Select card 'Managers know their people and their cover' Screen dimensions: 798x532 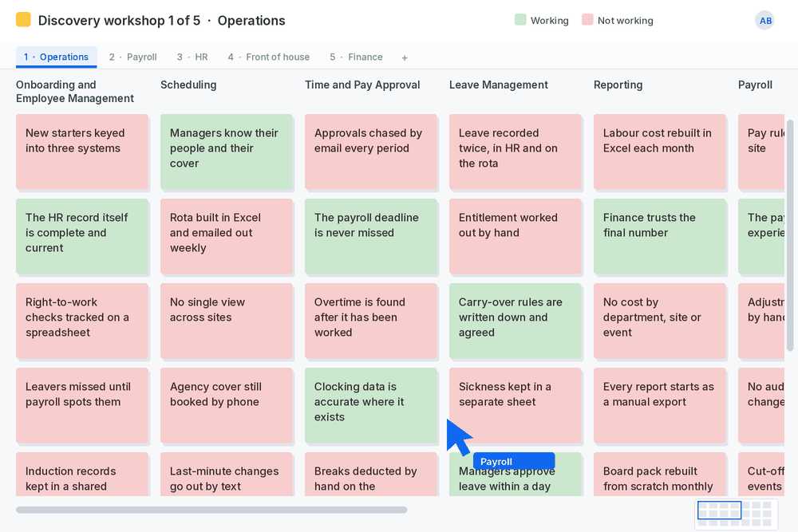tap(227, 152)
